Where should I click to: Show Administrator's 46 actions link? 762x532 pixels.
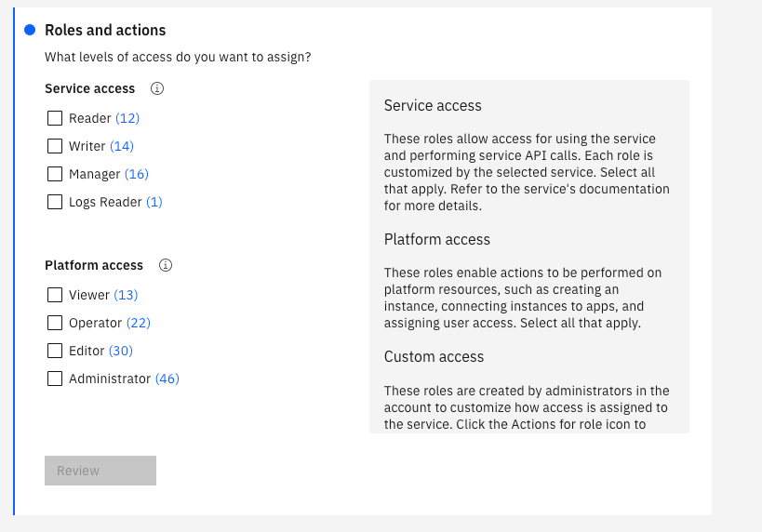[x=167, y=379]
